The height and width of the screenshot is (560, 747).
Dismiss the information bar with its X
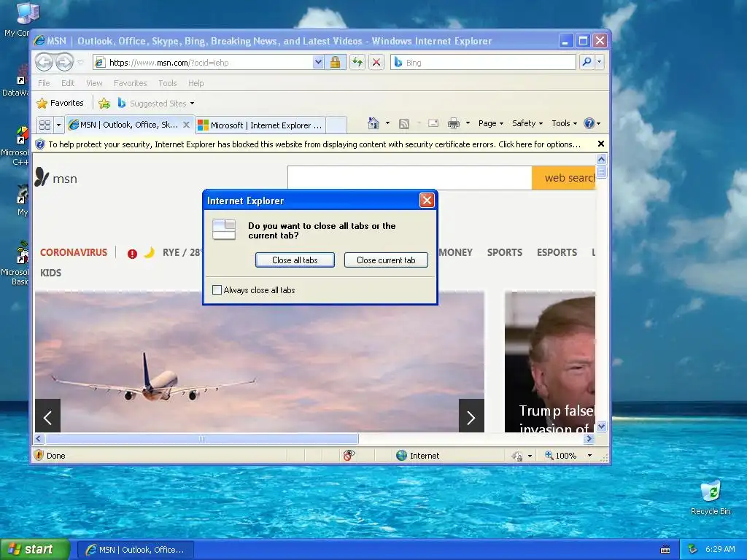click(x=601, y=144)
